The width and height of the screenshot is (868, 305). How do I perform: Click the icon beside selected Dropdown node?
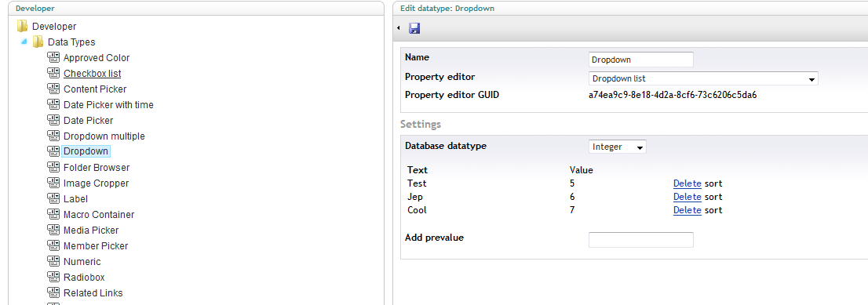(x=53, y=151)
